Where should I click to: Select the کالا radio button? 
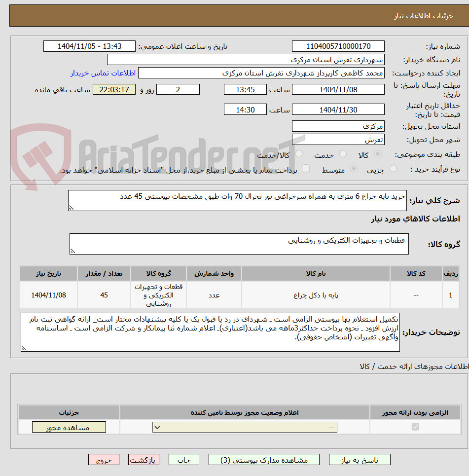coord(378,154)
